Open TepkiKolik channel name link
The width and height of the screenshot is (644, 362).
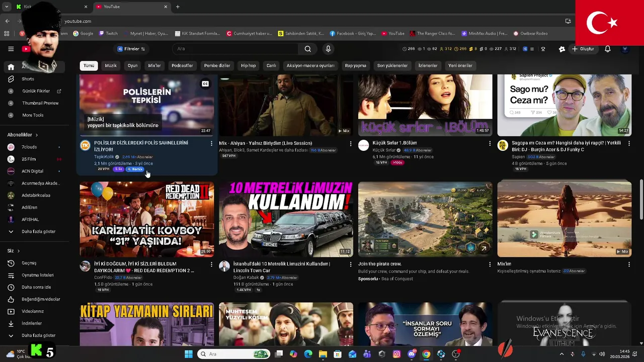(104, 157)
